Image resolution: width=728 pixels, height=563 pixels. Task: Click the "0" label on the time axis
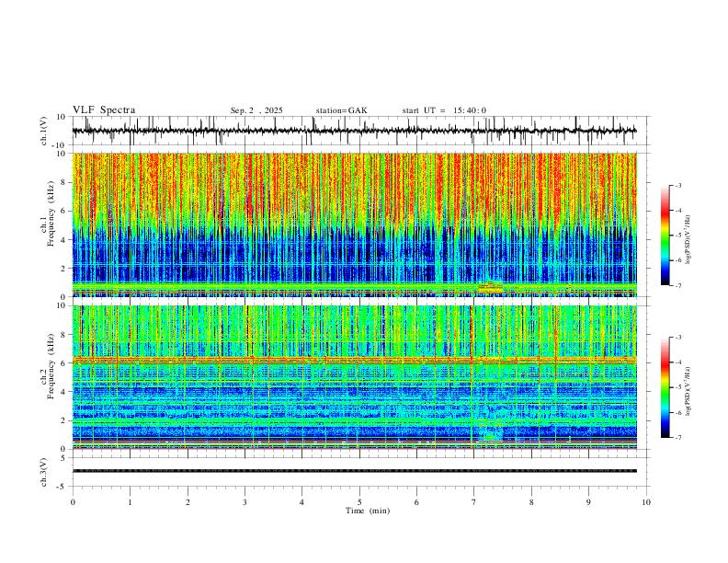(x=73, y=502)
